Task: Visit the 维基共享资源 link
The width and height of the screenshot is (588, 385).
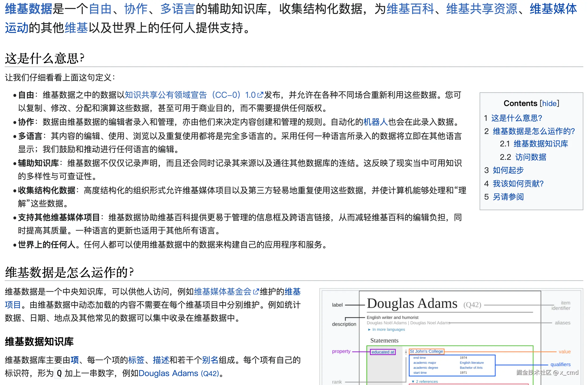Action: click(482, 9)
